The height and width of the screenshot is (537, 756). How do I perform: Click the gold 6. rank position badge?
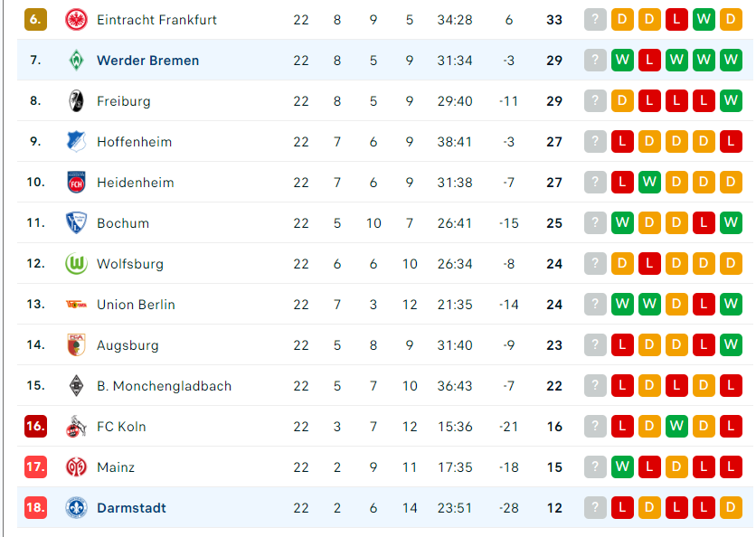click(35, 19)
